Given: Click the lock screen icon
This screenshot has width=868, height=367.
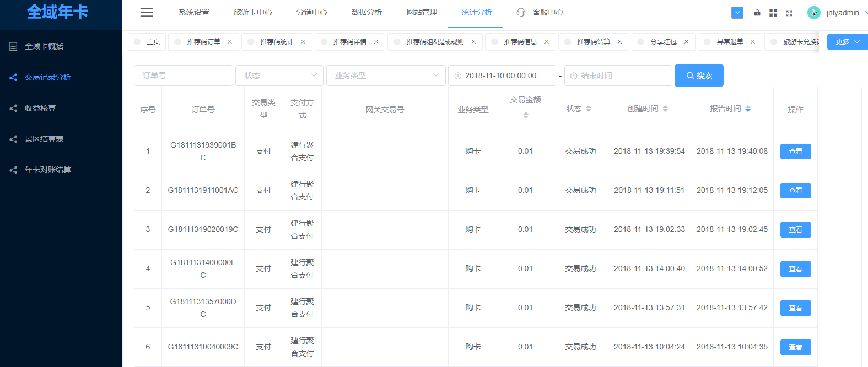Looking at the screenshot, I should click(x=757, y=13).
